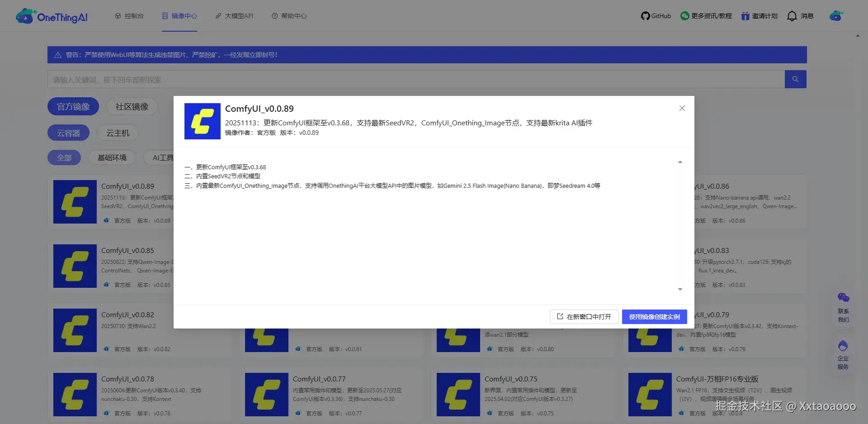868x424 pixels.
Task: Open the 大模型API menu item
Action: pyautogui.click(x=234, y=16)
